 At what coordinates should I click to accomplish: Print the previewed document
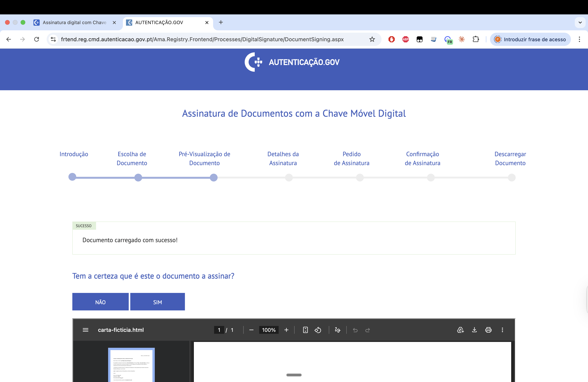coord(488,330)
